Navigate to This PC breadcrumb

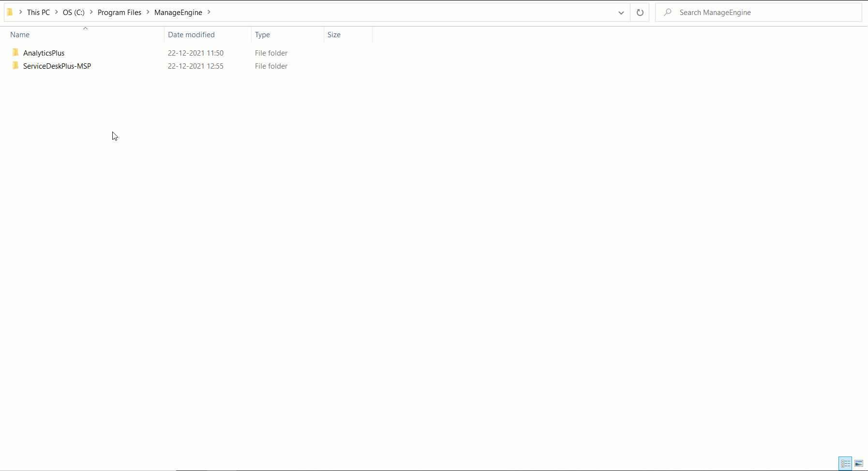pos(38,12)
